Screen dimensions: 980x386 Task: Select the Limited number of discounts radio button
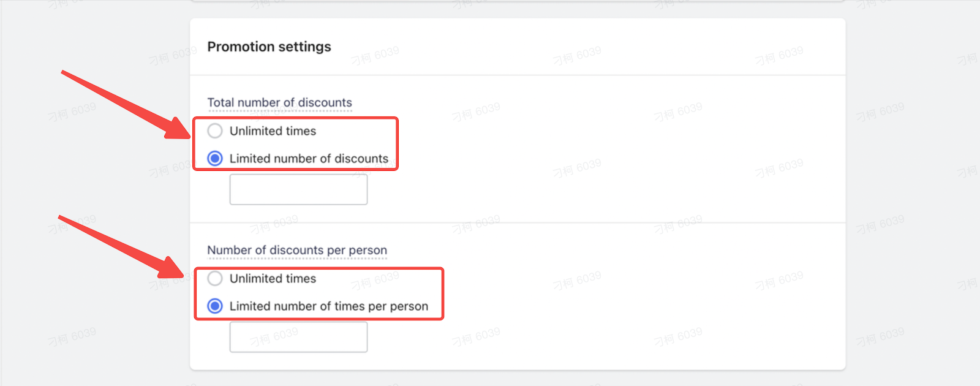click(x=215, y=158)
